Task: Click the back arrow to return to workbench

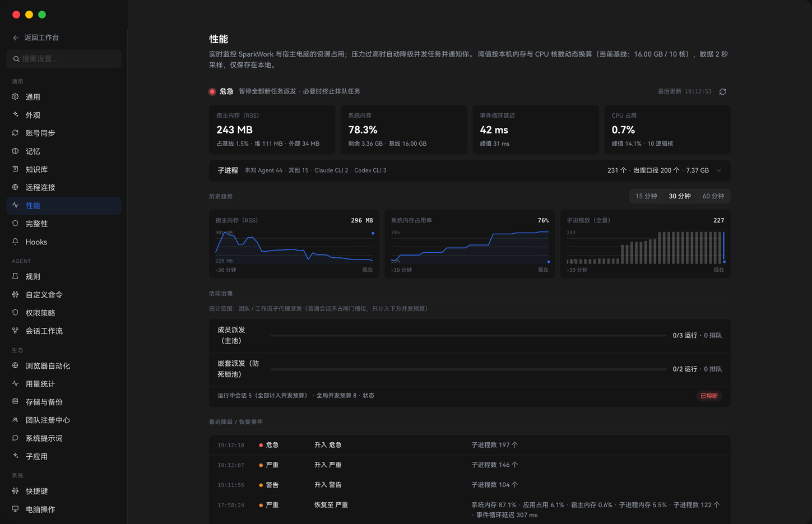Action: [16, 38]
